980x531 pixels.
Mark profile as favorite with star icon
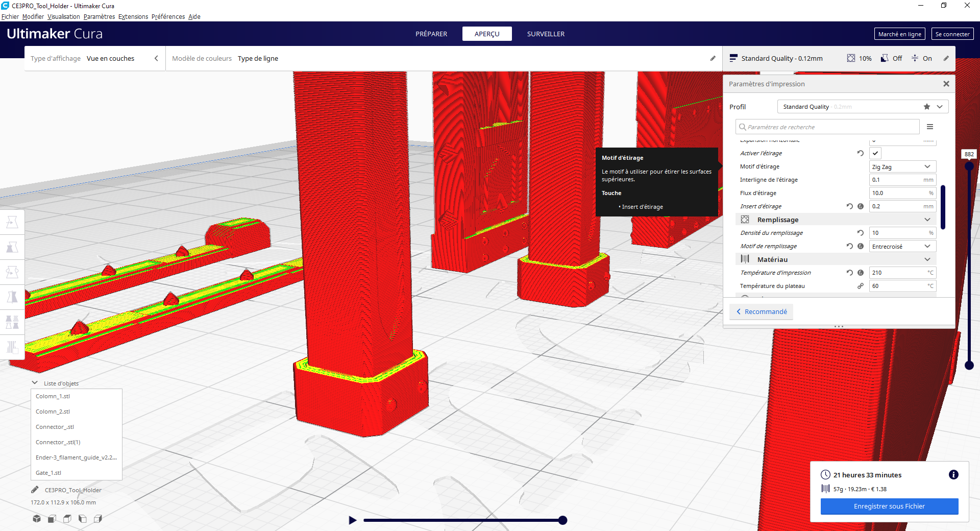927,107
